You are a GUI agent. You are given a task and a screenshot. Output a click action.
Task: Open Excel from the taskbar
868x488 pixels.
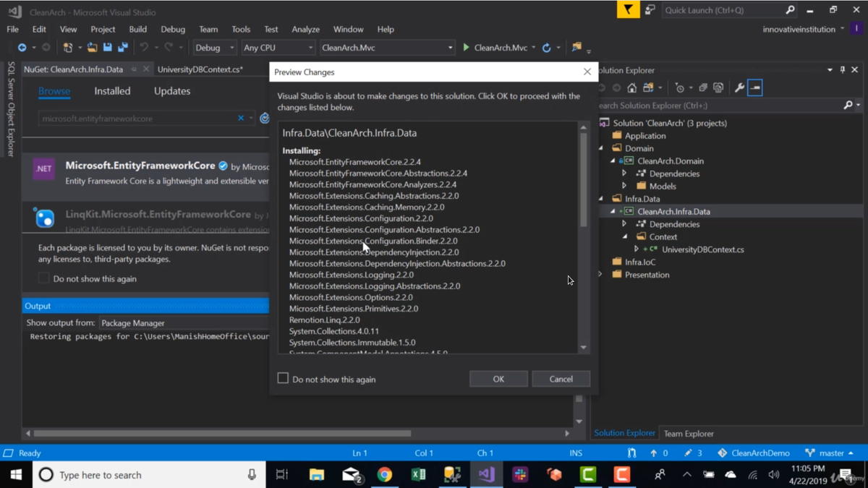tap(418, 474)
